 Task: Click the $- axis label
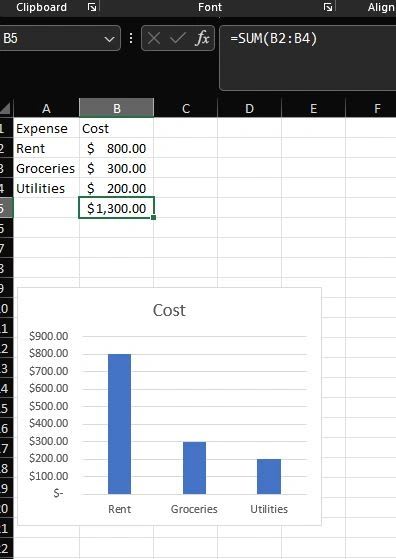click(58, 493)
